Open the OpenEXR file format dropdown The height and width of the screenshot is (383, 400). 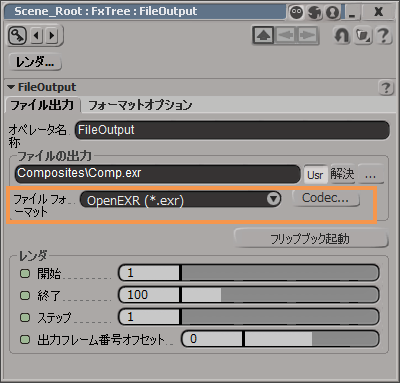click(180, 200)
